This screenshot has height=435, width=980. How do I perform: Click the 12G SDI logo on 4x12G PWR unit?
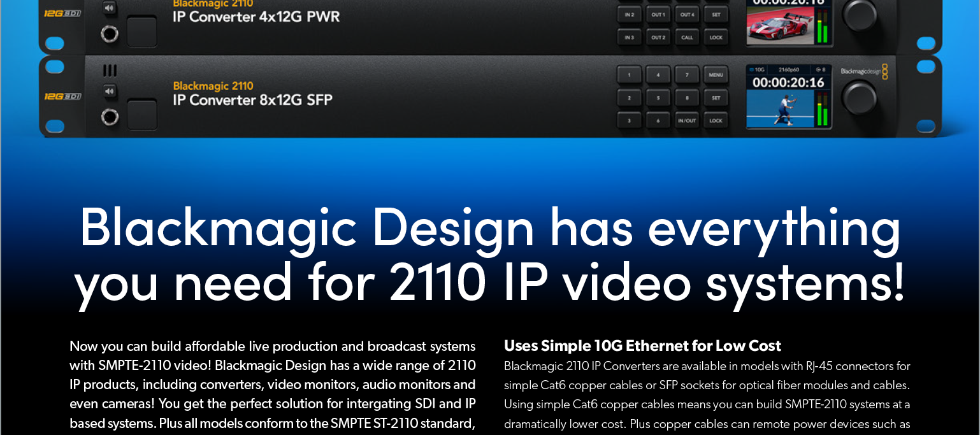pyautogui.click(x=62, y=13)
